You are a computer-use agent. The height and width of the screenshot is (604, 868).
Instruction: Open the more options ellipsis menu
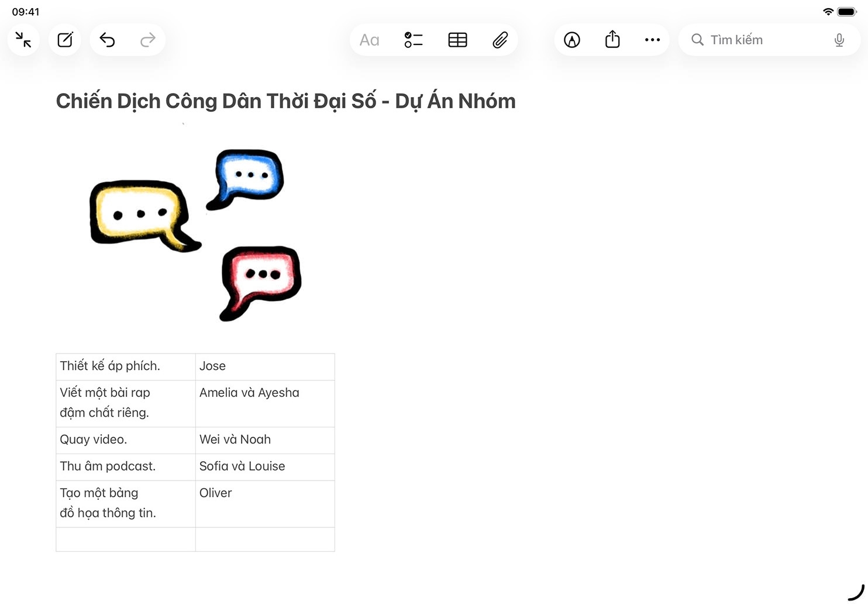tap(652, 40)
